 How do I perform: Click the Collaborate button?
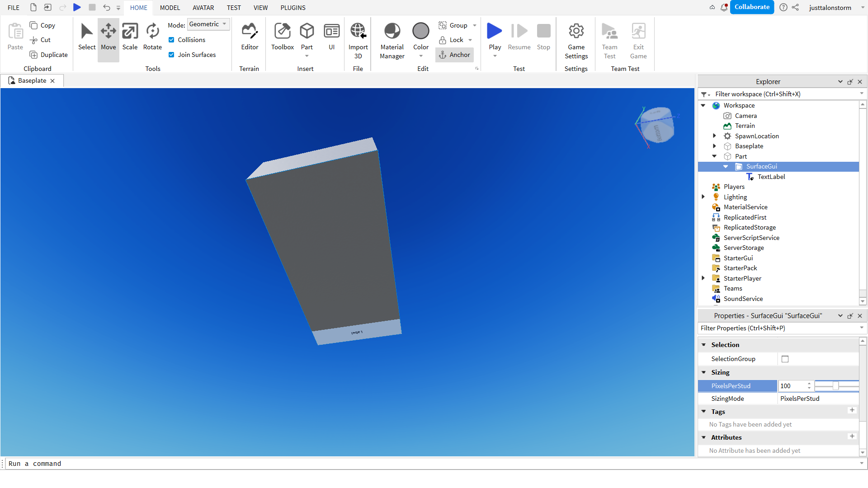(752, 7)
